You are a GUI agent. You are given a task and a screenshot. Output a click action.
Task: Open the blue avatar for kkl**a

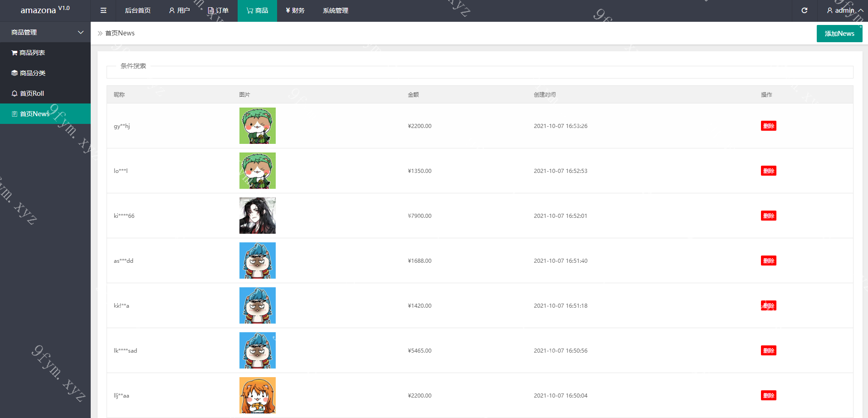point(258,305)
